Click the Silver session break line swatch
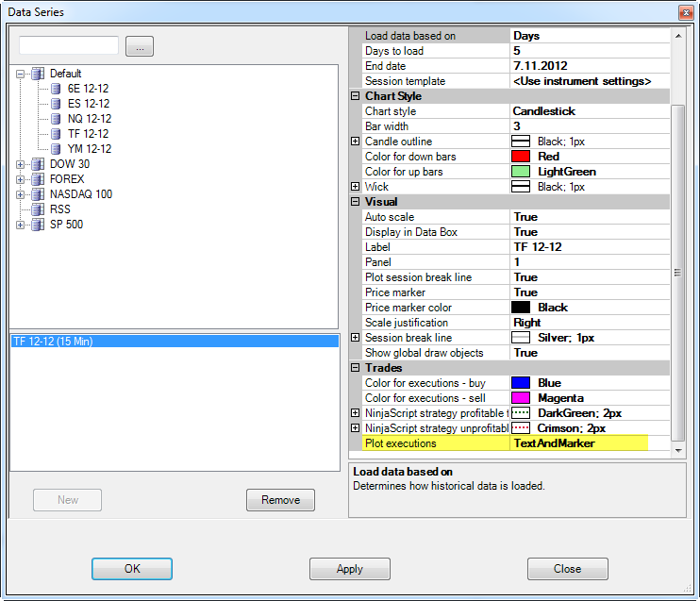700x601 pixels. pyautogui.click(x=521, y=338)
